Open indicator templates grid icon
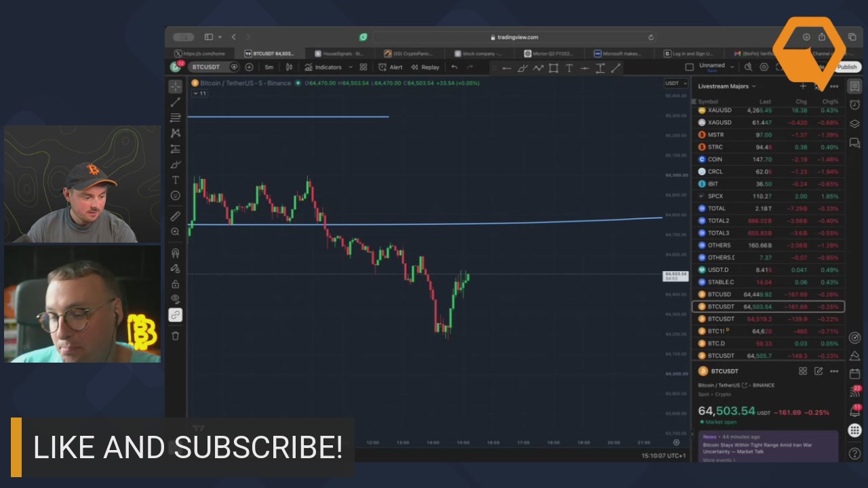868x488 pixels. [x=363, y=67]
